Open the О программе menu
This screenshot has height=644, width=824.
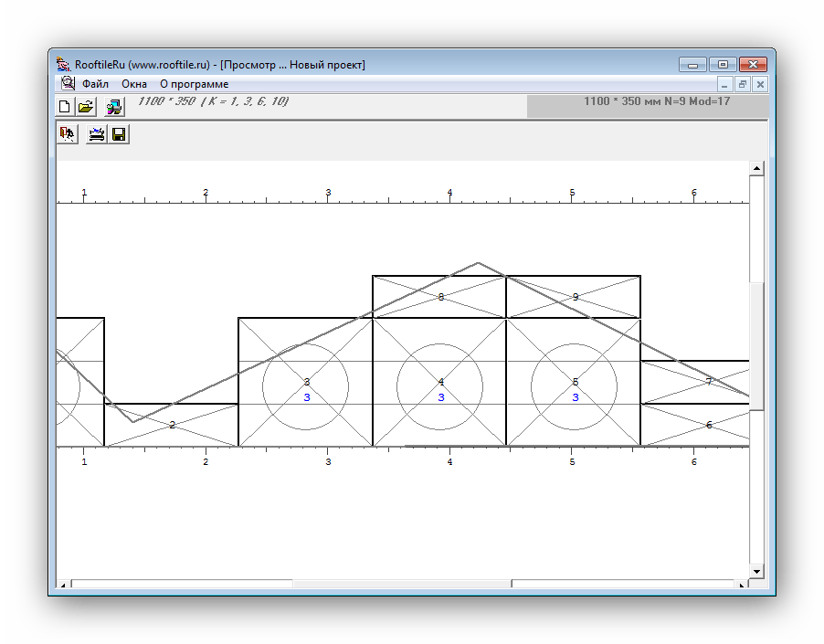(x=194, y=84)
